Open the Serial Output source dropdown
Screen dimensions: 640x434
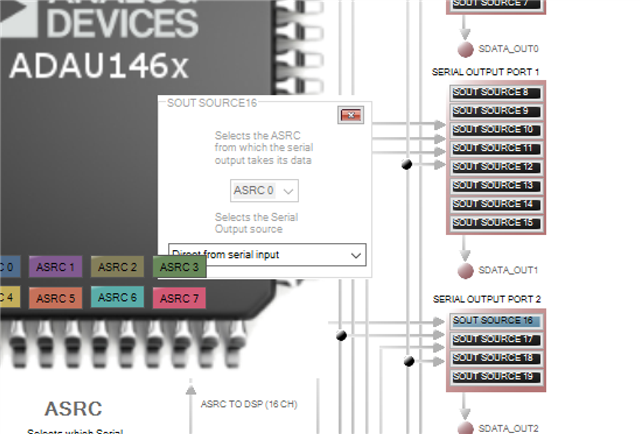click(x=267, y=255)
